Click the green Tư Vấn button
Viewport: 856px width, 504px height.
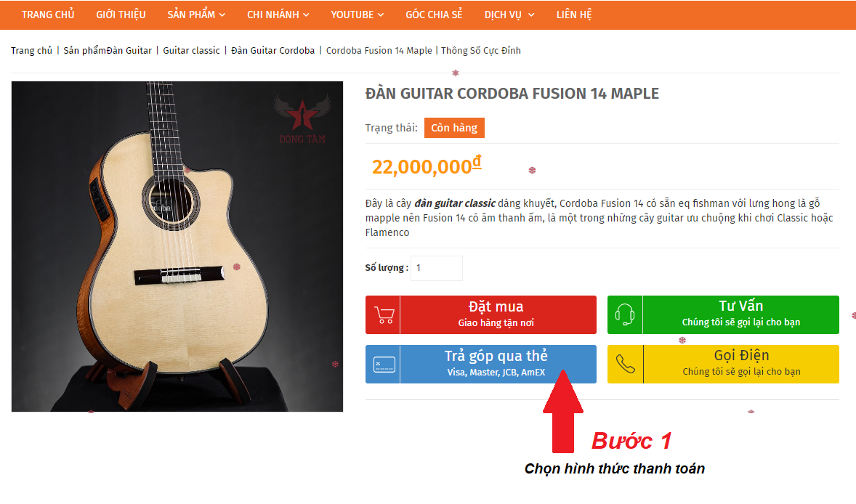(x=723, y=314)
